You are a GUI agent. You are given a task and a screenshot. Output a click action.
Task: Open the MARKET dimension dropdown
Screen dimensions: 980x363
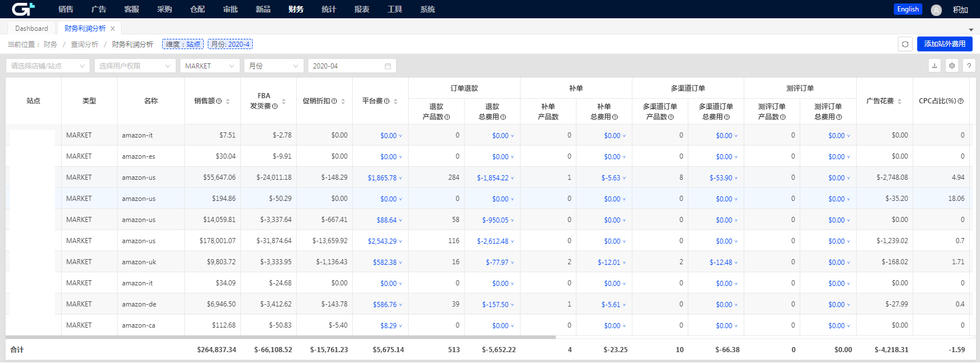pyautogui.click(x=210, y=66)
